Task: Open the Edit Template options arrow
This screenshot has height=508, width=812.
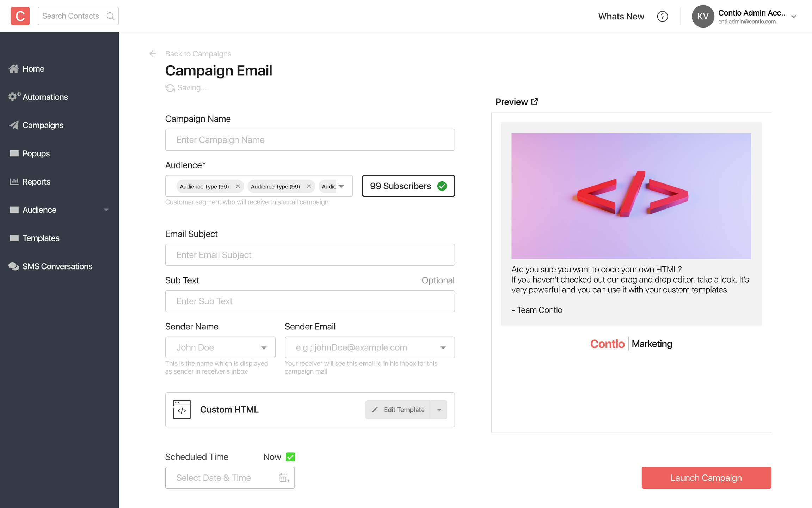Action: tap(439, 410)
